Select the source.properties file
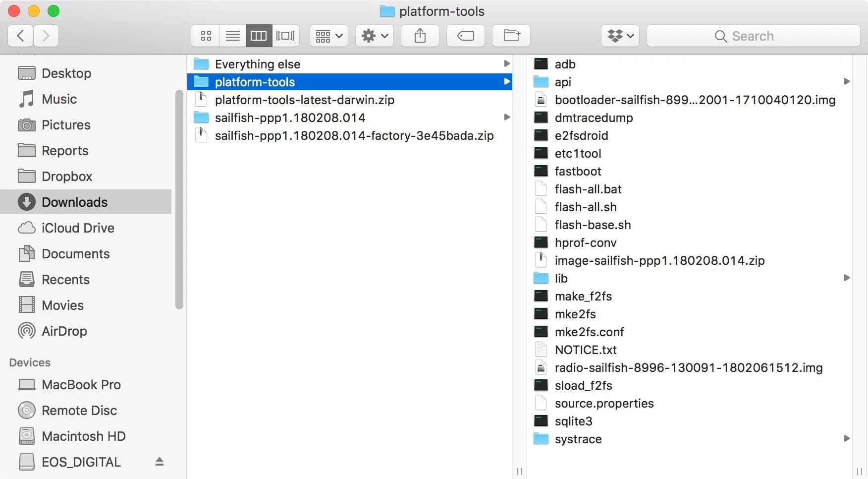The image size is (868, 479). click(x=690, y=403)
